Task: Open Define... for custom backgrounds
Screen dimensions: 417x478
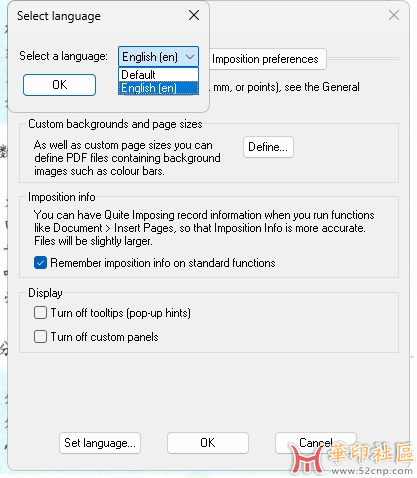Action: 268,147
